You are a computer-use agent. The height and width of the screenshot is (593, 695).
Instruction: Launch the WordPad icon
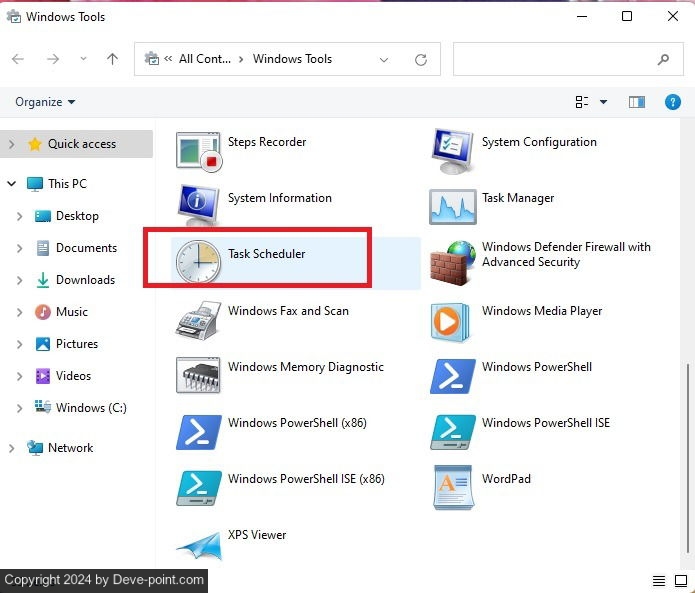[x=452, y=487]
